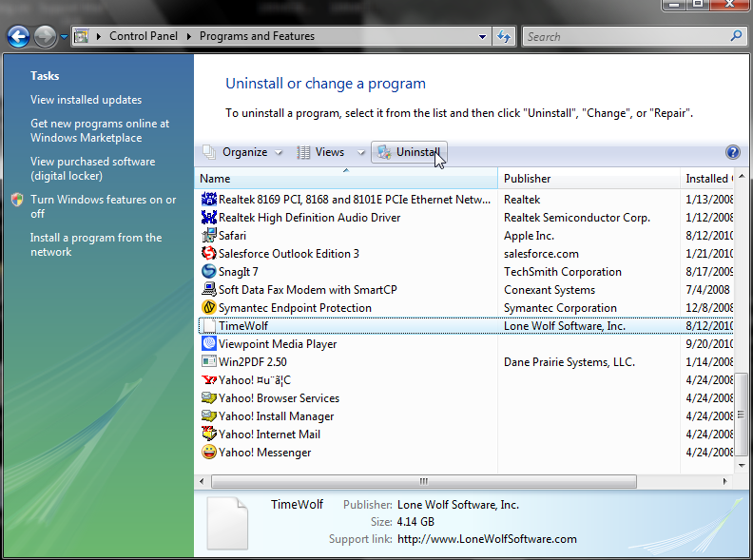Open the address bar history dropdown
The height and width of the screenshot is (560, 753).
pos(484,37)
